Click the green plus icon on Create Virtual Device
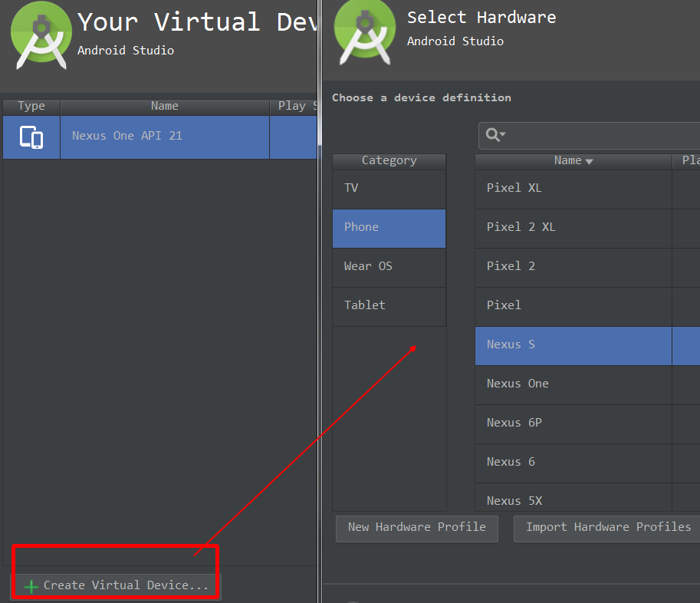Viewport: 700px width, 603px height. point(31,586)
